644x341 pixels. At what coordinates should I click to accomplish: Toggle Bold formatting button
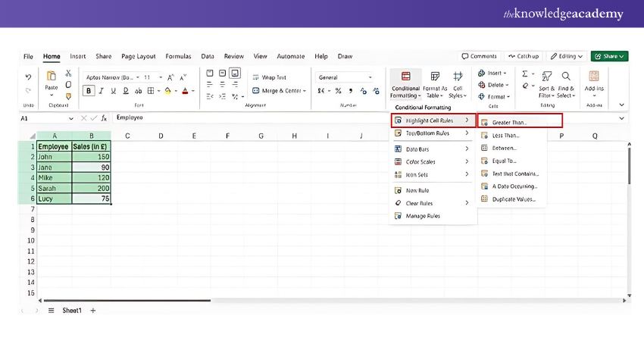[x=89, y=91]
